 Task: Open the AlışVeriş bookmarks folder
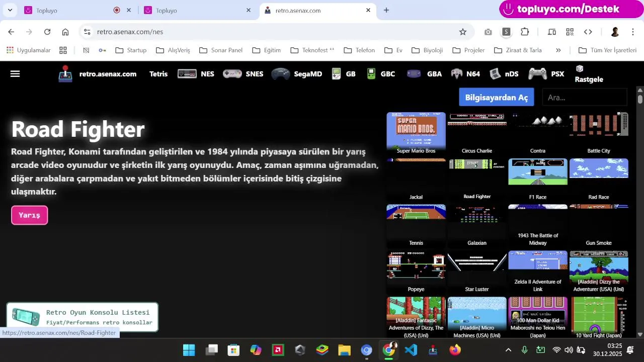173,50
